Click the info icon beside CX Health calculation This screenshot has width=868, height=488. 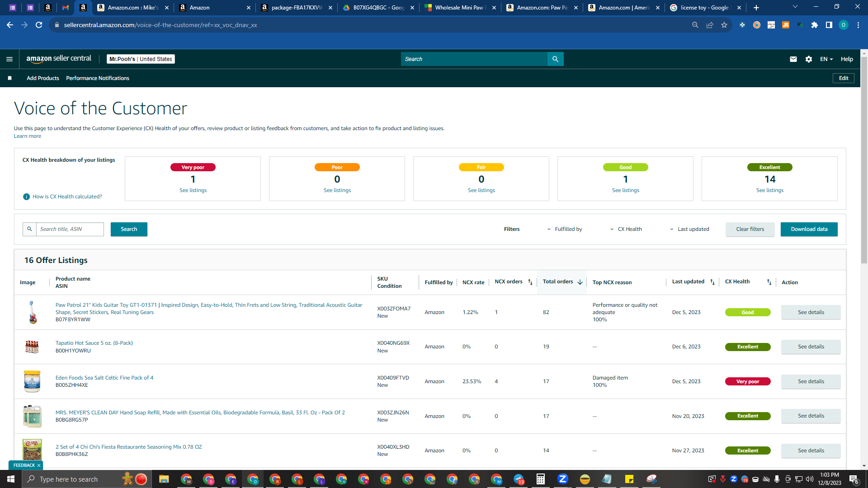click(26, 197)
